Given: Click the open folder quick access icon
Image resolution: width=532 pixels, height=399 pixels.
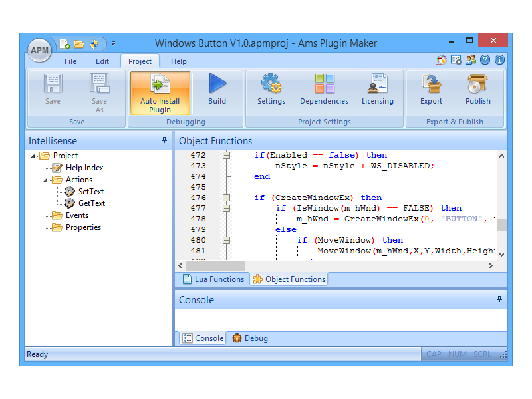Looking at the screenshot, I should click(79, 44).
